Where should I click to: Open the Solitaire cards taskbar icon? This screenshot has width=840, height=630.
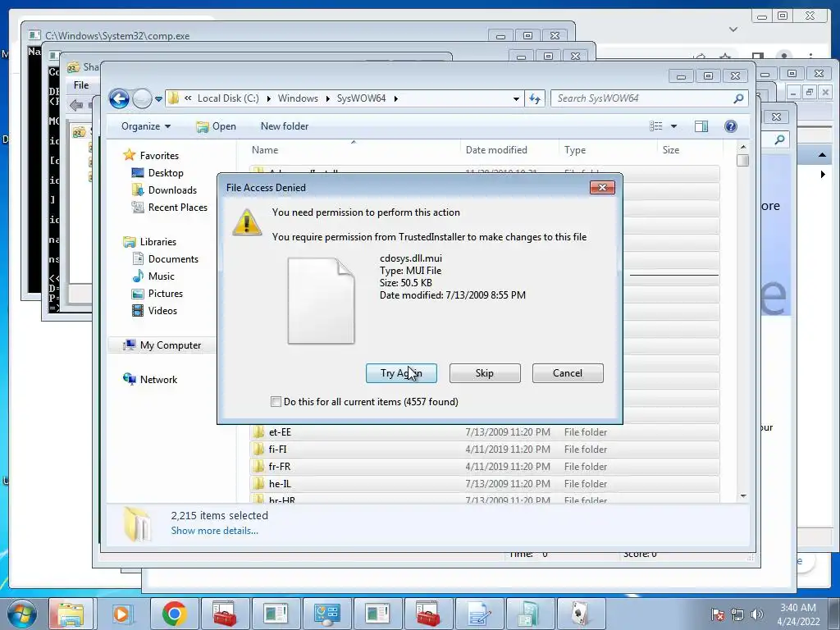click(x=581, y=614)
